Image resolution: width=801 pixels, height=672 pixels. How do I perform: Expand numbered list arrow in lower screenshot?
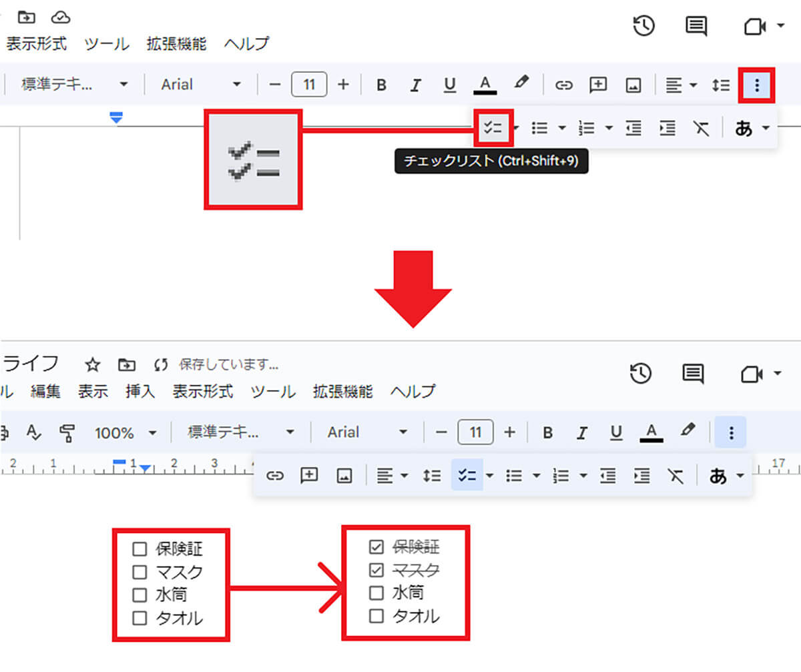(x=583, y=475)
